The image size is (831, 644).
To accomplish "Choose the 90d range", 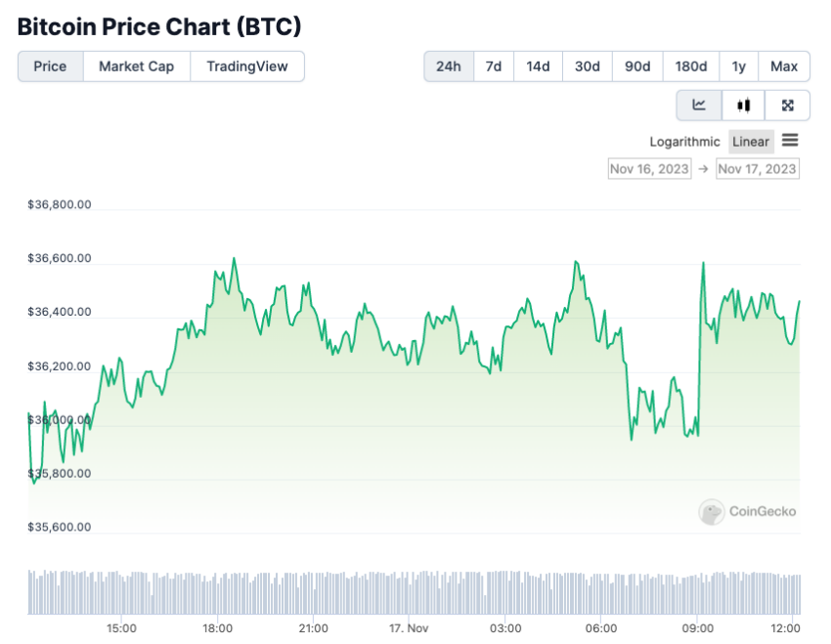I will pos(637,66).
